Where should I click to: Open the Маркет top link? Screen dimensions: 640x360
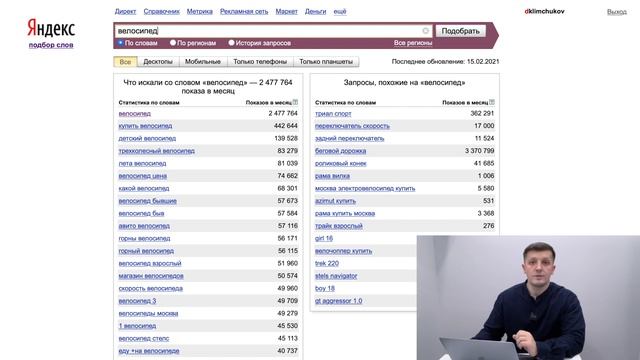point(287,11)
